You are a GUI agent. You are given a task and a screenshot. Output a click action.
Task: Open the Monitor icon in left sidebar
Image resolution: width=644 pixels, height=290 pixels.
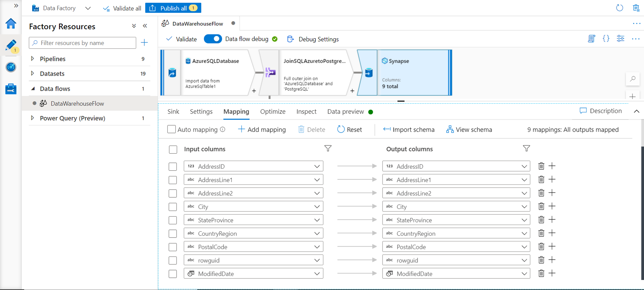click(11, 67)
